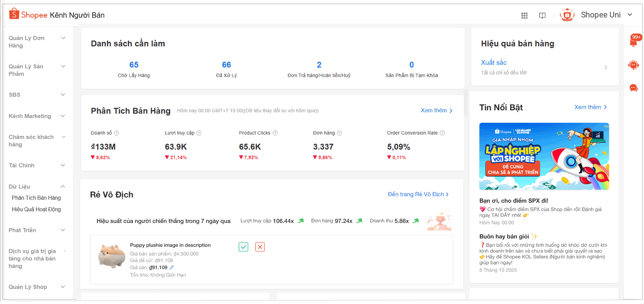Open Phân Tích Bán Hàng in sidebar
The height and width of the screenshot is (304, 644).
click(x=36, y=198)
